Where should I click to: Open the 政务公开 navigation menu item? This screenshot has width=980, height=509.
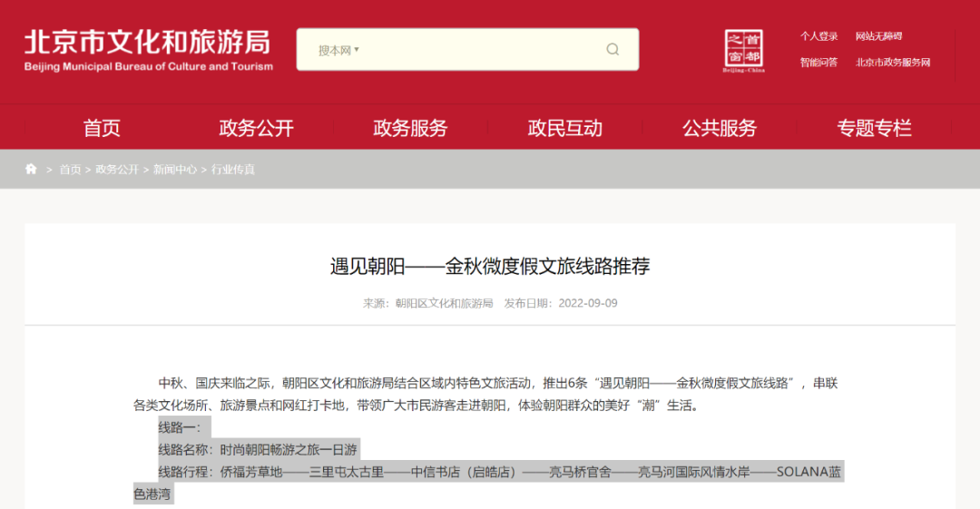(256, 128)
